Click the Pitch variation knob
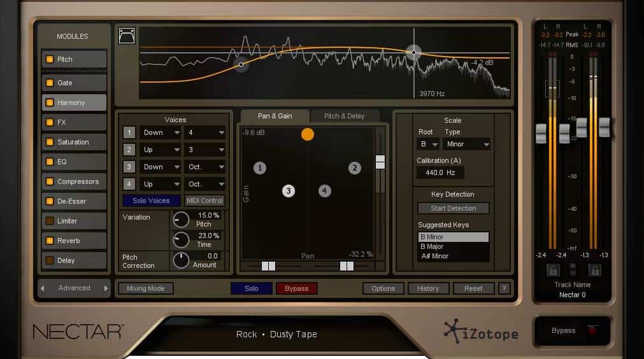644x359 pixels. (181, 220)
